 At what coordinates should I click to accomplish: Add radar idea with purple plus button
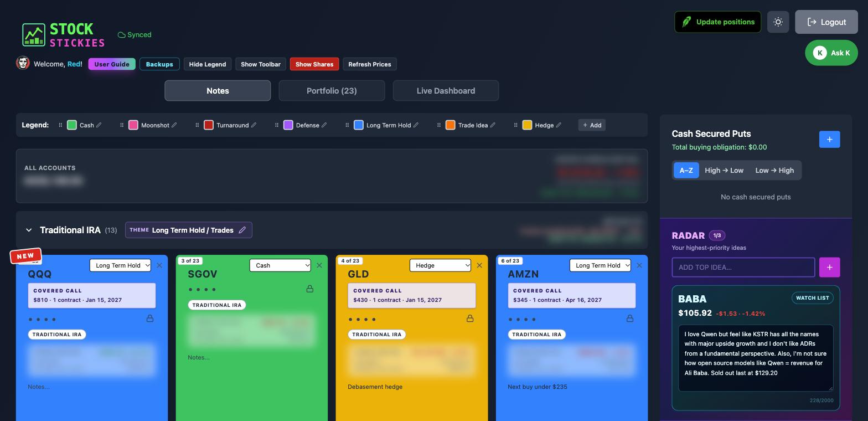point(829,267)
